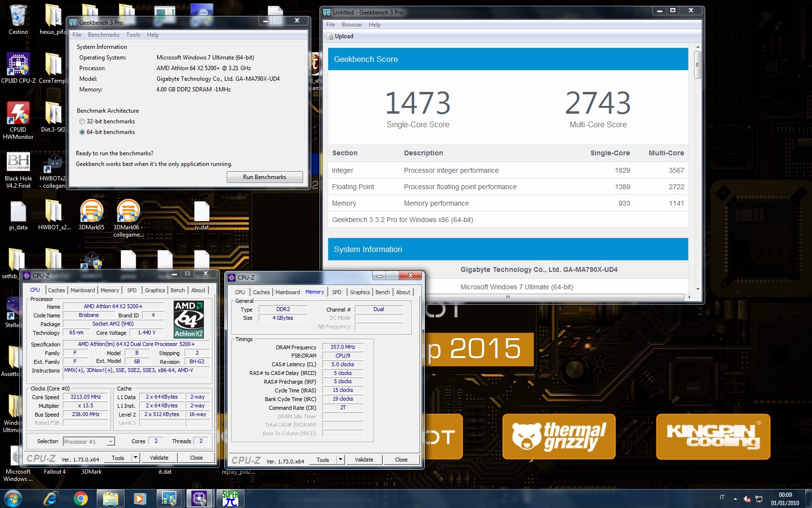Switch to Graphics tab in CPU-Z Memory window
Screen dimensions: 812x508
click(x=360, y=292)
